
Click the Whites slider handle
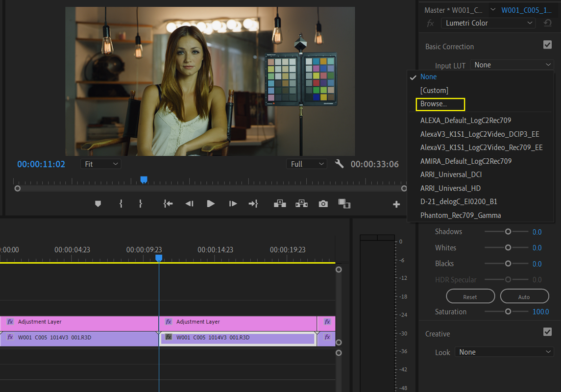pyautogui.click(x=508, y=247)
